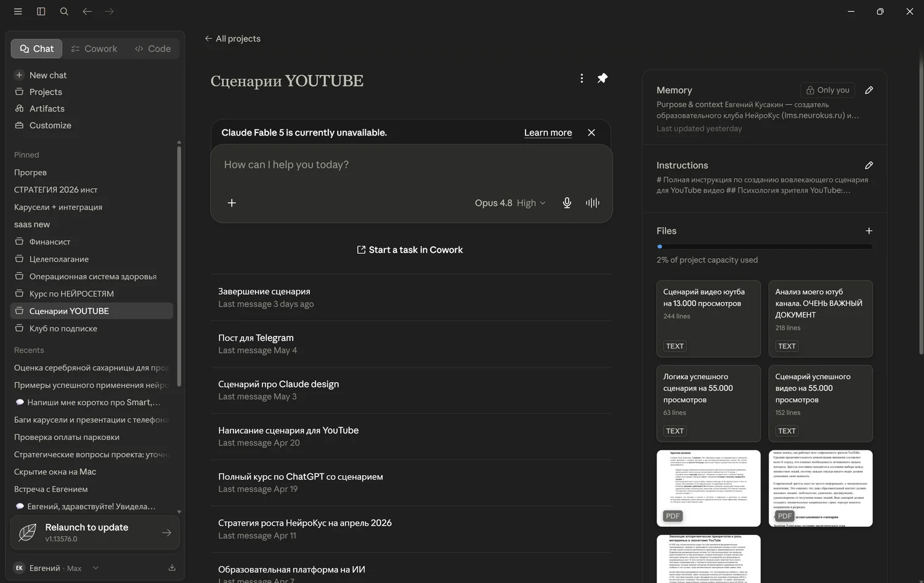
Task: Edit project Instructions pencil icon
Action: 869,165
